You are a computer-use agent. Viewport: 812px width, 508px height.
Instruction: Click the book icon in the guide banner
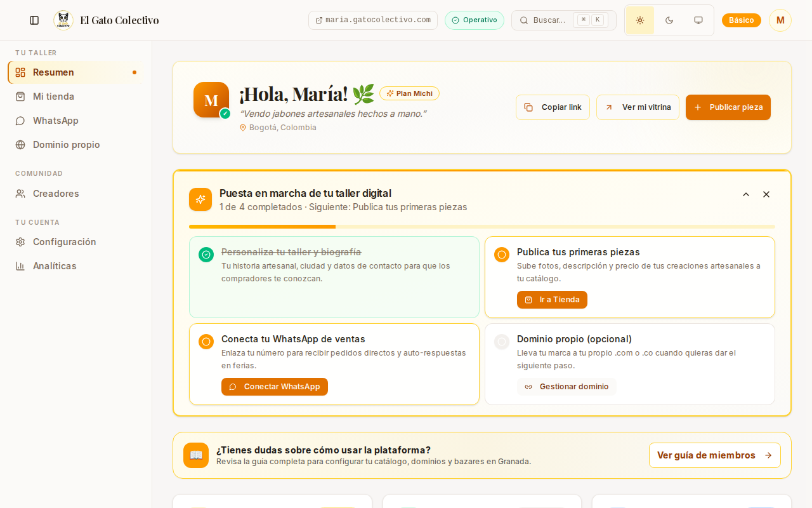pyautogui.click(x=196, y=455)
